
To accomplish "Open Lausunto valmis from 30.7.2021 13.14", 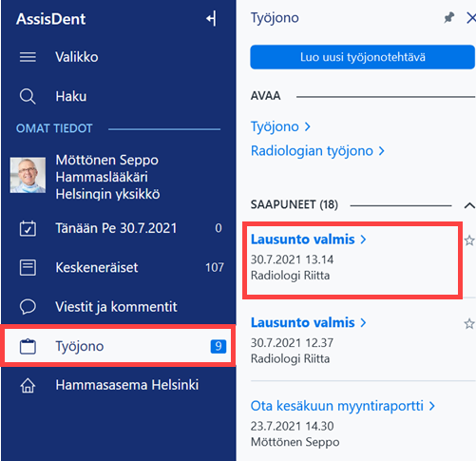I will 309,240.
